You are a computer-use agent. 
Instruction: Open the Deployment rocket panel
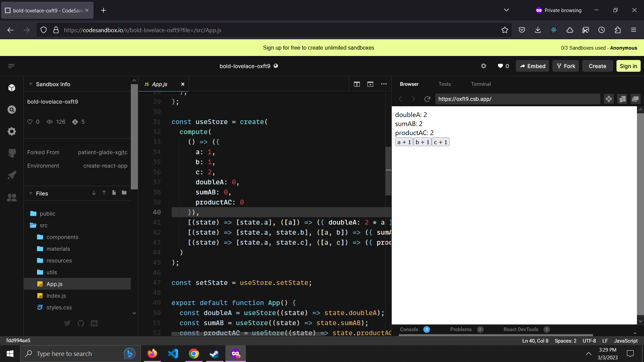(12, 175)
